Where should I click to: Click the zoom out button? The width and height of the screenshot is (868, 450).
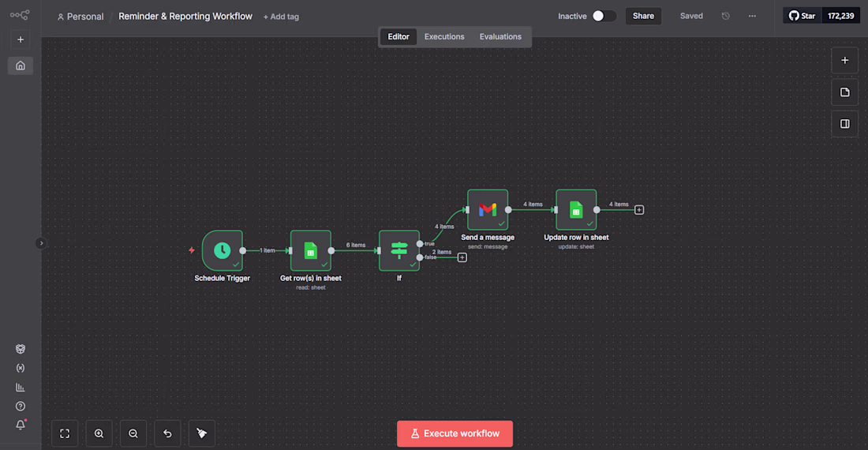coord(133,433)
